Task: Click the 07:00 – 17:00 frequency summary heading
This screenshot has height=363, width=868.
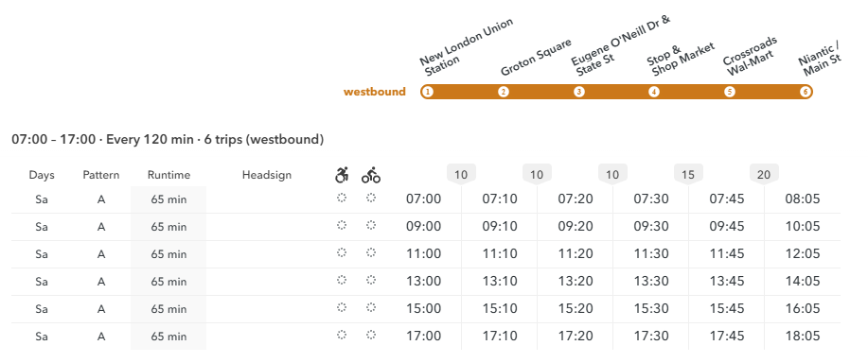Action: (x=168, y=140)
